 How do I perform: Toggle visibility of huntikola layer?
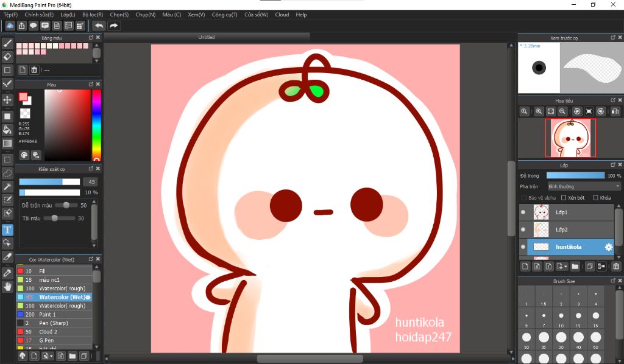coord(523,247)
